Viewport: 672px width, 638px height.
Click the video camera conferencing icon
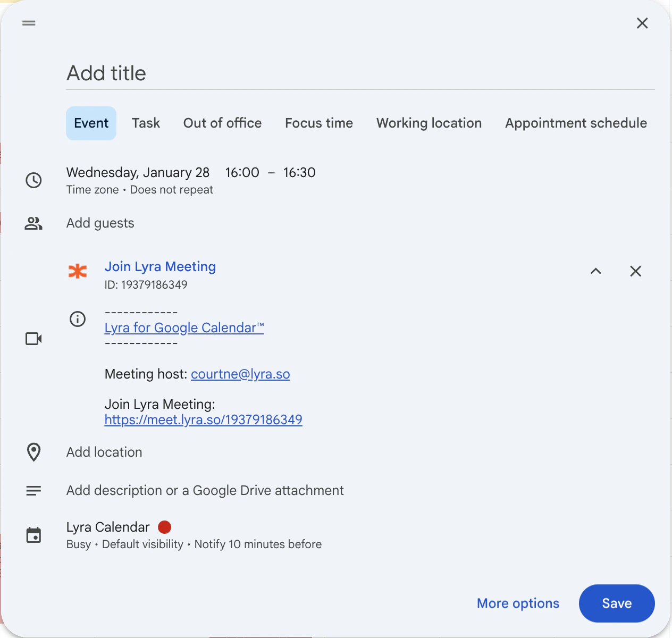(33, 339)
